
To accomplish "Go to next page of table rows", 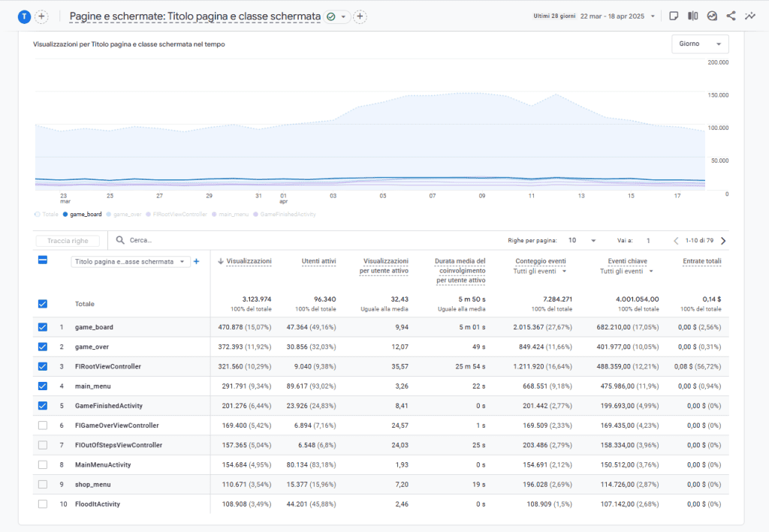I will (723, 241).
